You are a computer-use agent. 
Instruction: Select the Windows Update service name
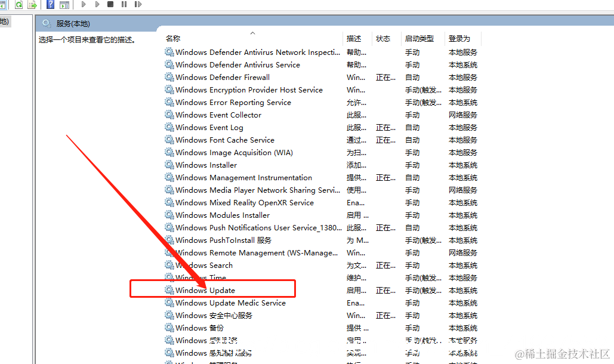pyautogui.click(x=205, y=291)
